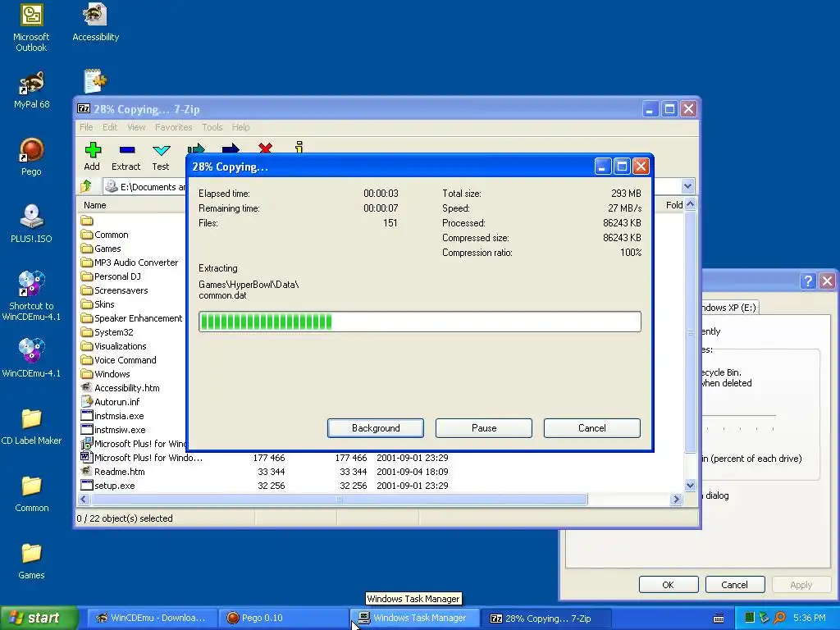Select Speaker Enhancement folder
840x630 pixels.
tap(132, 318)
